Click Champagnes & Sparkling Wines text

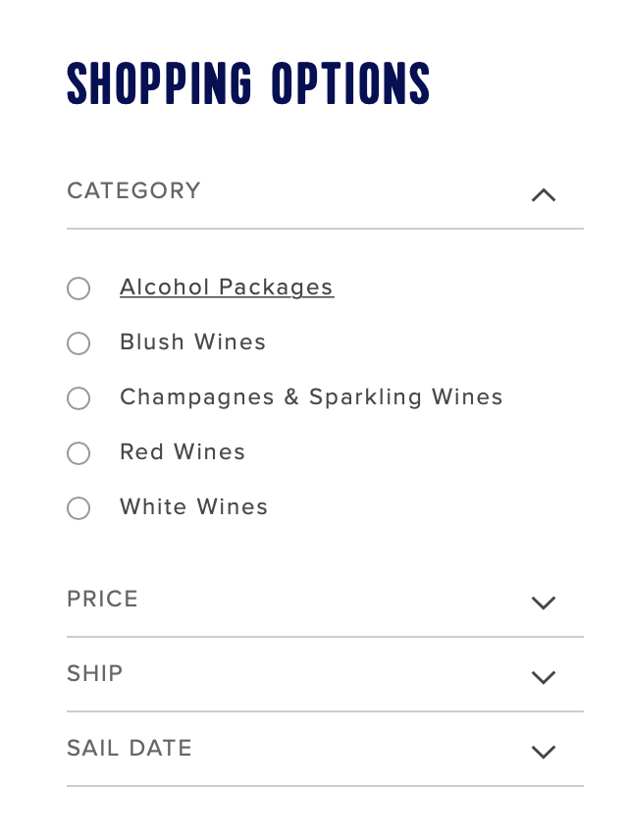[x=311, y=397]
